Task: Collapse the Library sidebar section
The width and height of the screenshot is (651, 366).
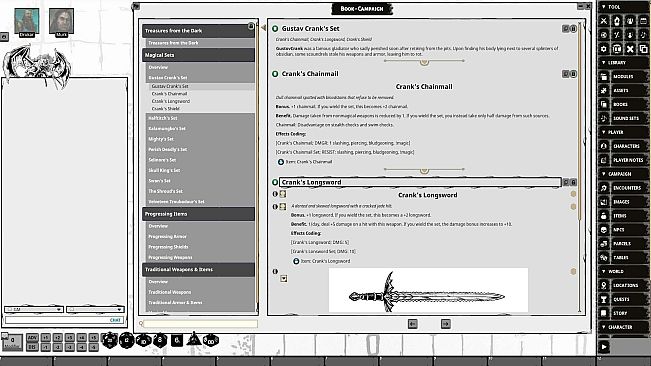Action: 604,63
